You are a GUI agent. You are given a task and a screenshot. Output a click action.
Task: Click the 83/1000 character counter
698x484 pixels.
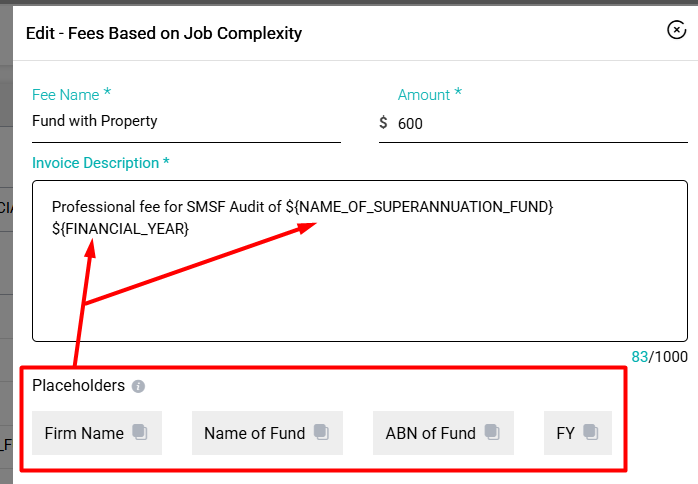click(659, 357)
